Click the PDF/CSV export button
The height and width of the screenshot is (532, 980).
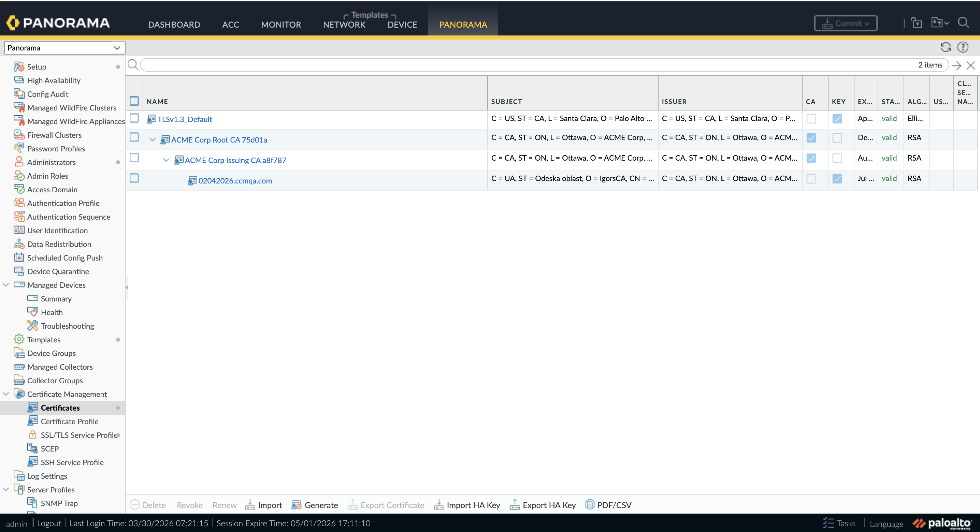tap(608, 505)
